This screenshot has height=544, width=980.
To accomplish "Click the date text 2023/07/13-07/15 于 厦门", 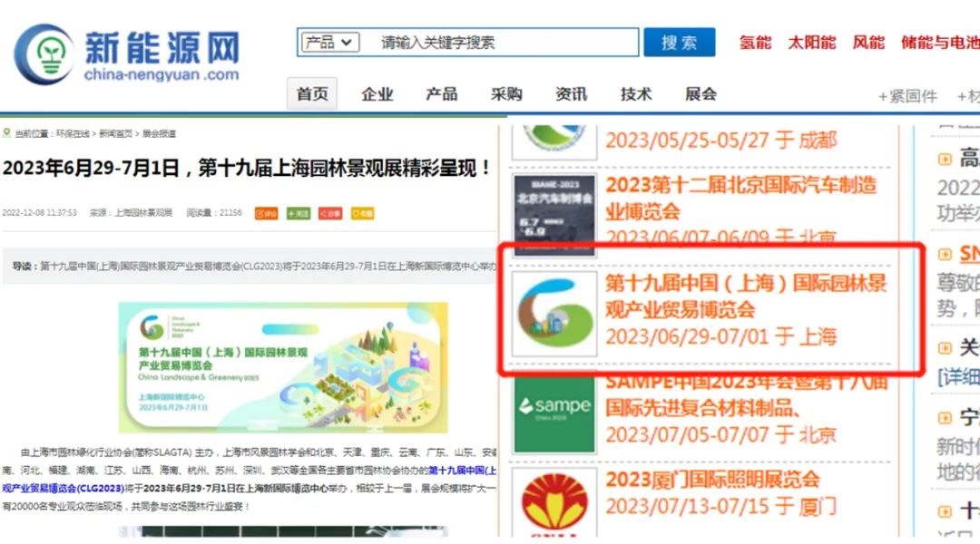I will pos(720,506).
